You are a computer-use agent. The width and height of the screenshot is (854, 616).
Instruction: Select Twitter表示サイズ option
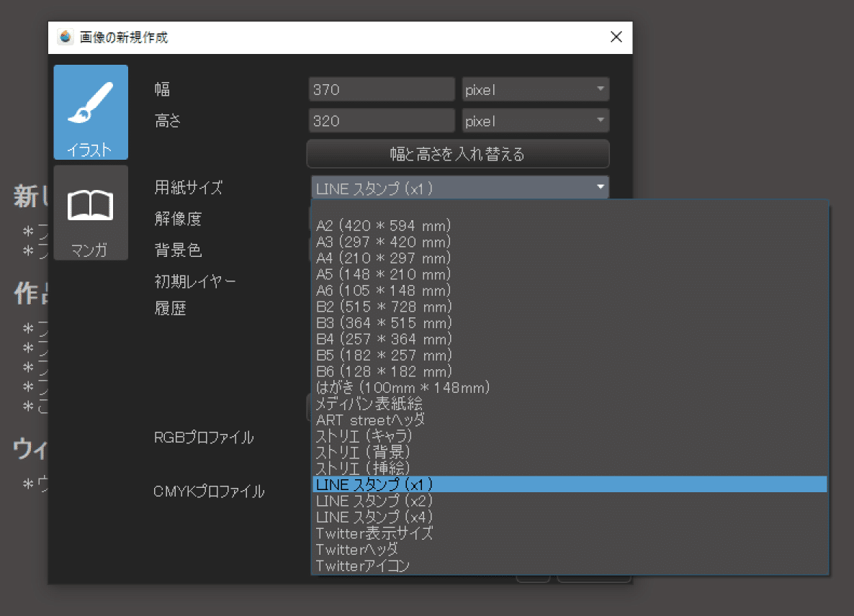pyautogui.click(x=570, y=533)
